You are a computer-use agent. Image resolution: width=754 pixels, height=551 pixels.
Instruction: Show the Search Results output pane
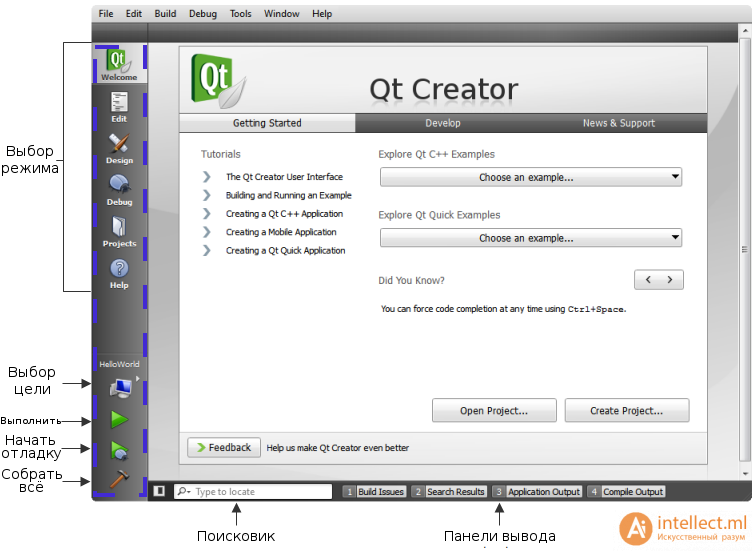pyautogui.click(x=449, y=491)
